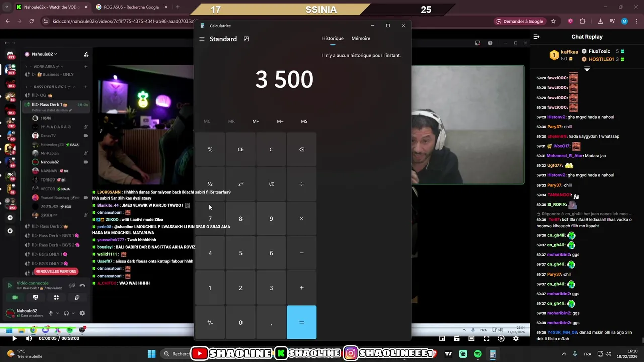Screen dimensions: 644x362
Task: Open Spotify from the taskbar
Action: pyautogui.click(x=478, y=354)
